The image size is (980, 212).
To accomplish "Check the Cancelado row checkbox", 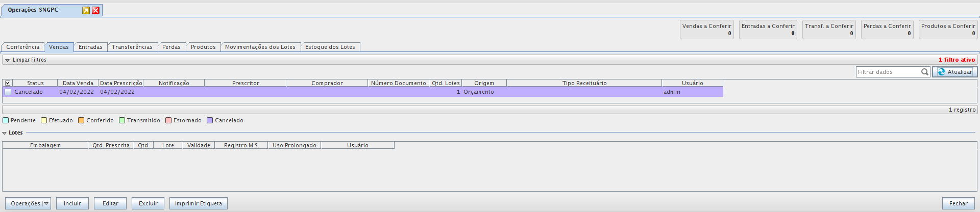I will coord(8,92).
